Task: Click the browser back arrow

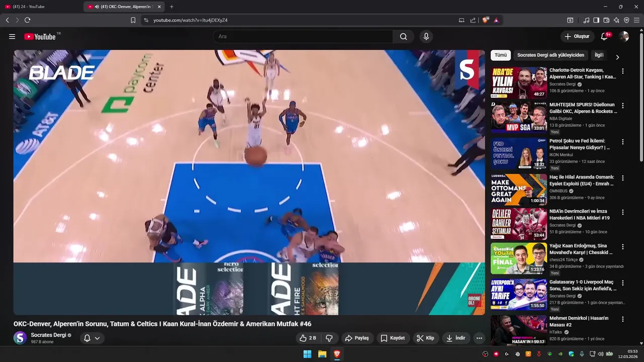Action: click(x=8, y=20)
